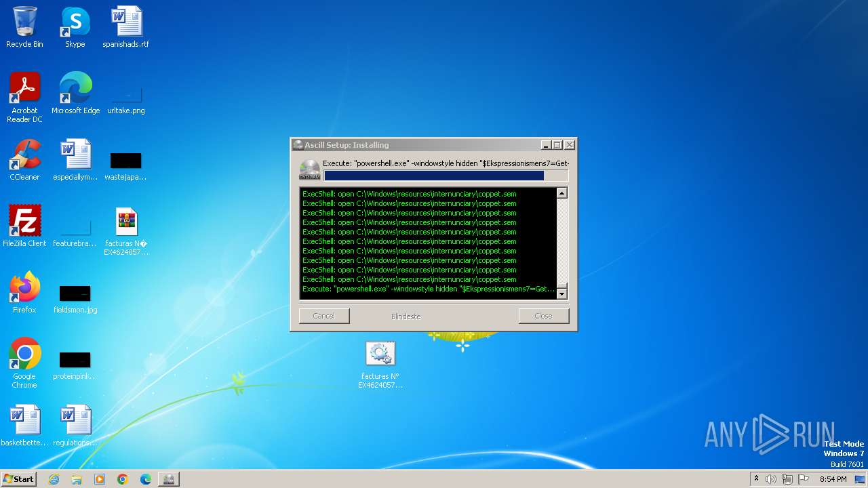Screen dimensions: 868x488
Task: Open Internet Explorer in the taskbar
Action: (x=54, y=479)
